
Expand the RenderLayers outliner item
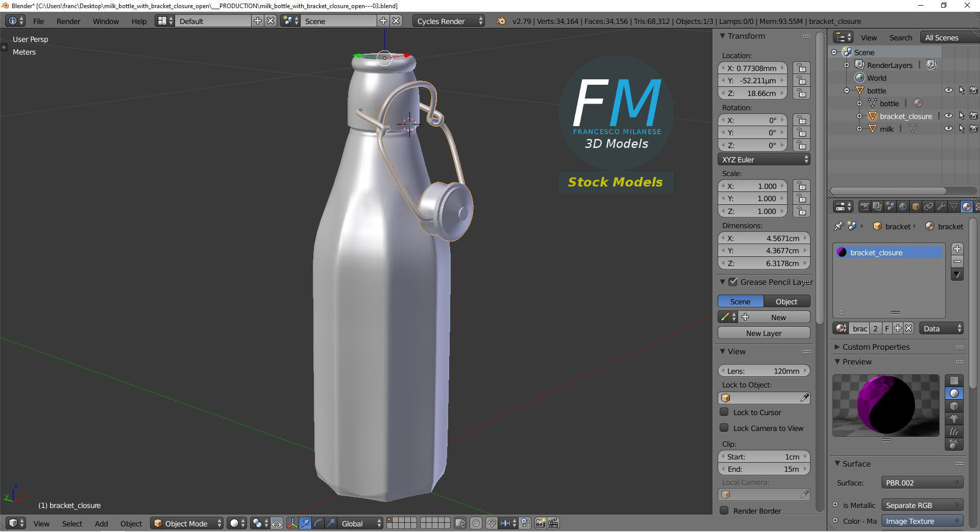pyautogui.click(x=847, y=65)
